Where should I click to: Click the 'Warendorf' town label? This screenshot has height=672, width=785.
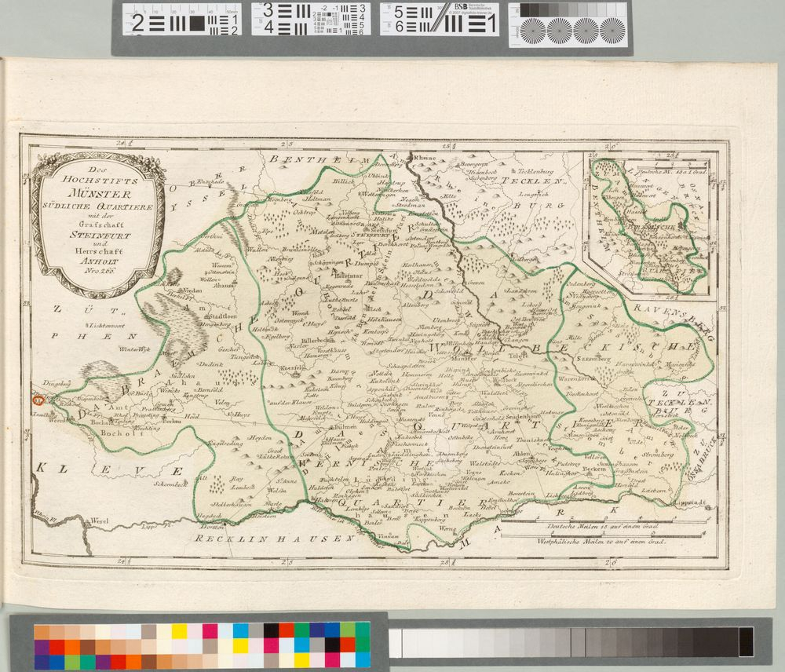point(574,378)
